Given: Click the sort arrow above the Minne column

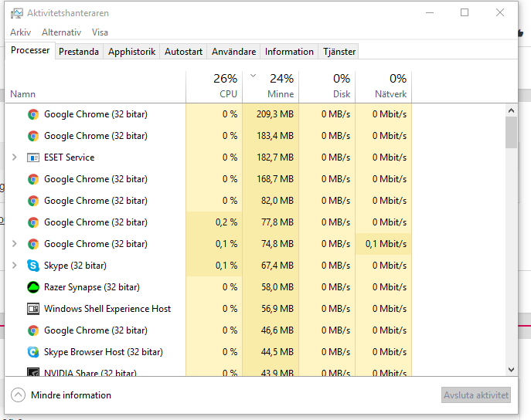Looking at the screenshot, I should [x=253, y=76].
